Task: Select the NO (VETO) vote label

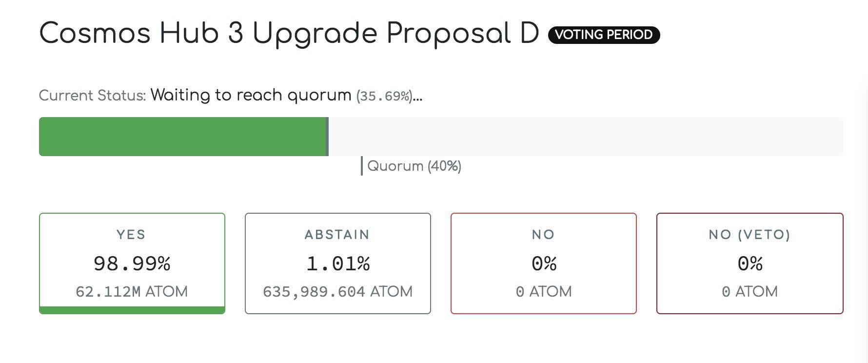Action: (750, 235)
